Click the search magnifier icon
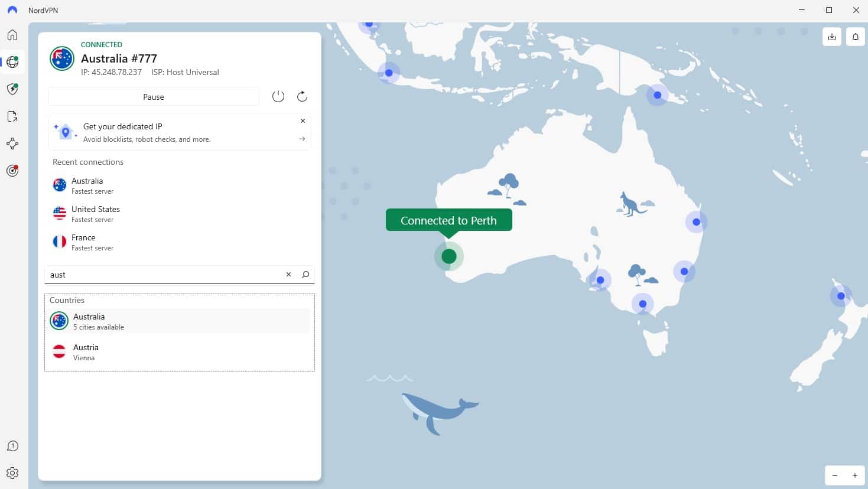This screenshot has width=868, height=489. click(x=305, y=275)
